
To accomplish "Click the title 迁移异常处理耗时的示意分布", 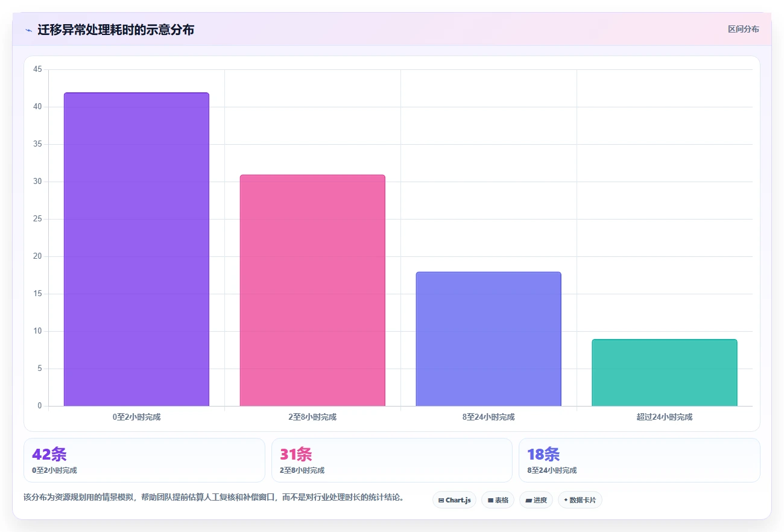I will [116, 30].
